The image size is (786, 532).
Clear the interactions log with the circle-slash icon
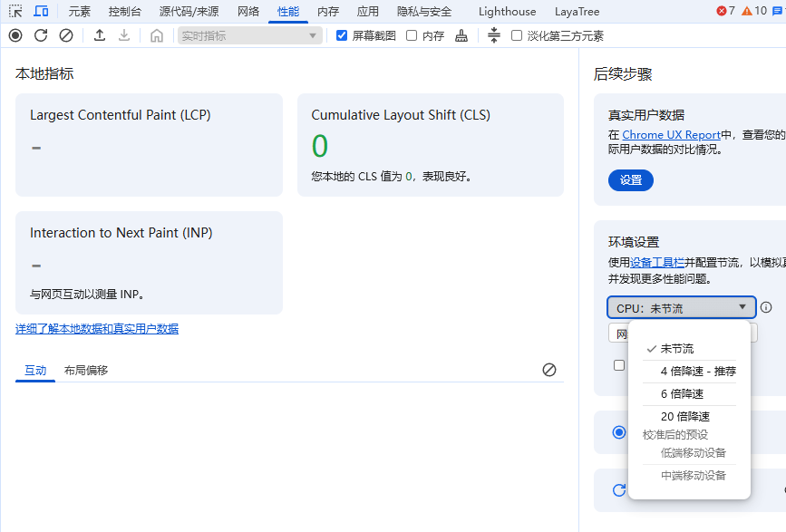pyautogui.click(x=548, y=370)
